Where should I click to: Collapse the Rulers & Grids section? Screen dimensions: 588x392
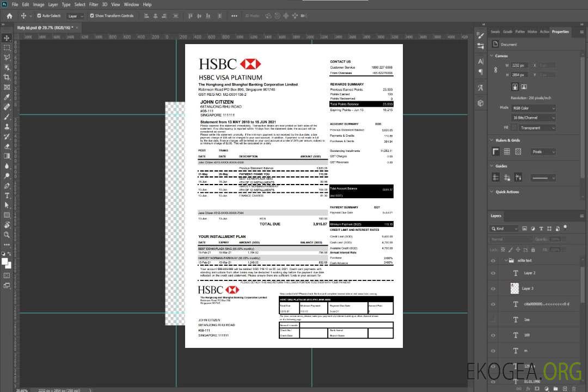tap(492, 140)
